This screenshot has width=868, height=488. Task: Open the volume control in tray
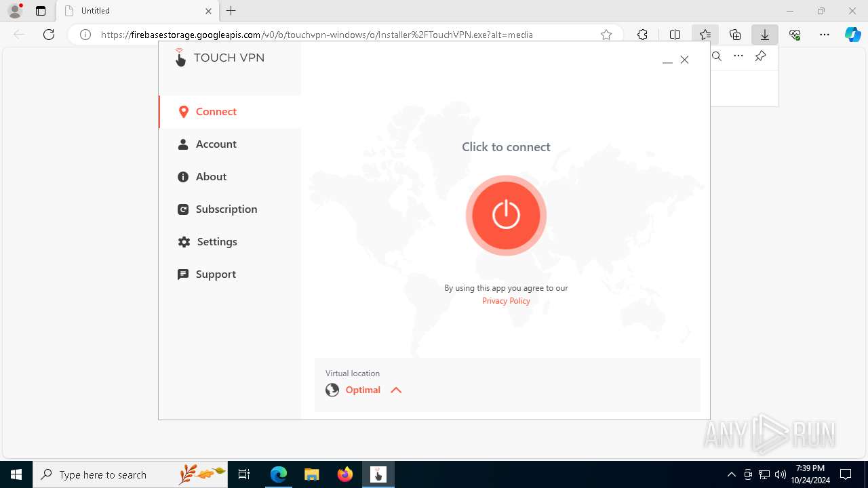click(x=781, y=474)
